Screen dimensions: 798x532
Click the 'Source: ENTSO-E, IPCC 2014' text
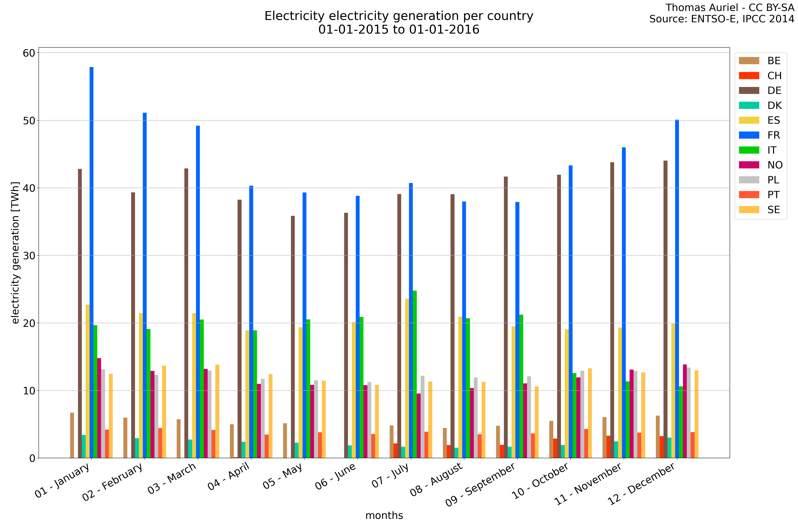pyautogui.click(x=722, y=19)
